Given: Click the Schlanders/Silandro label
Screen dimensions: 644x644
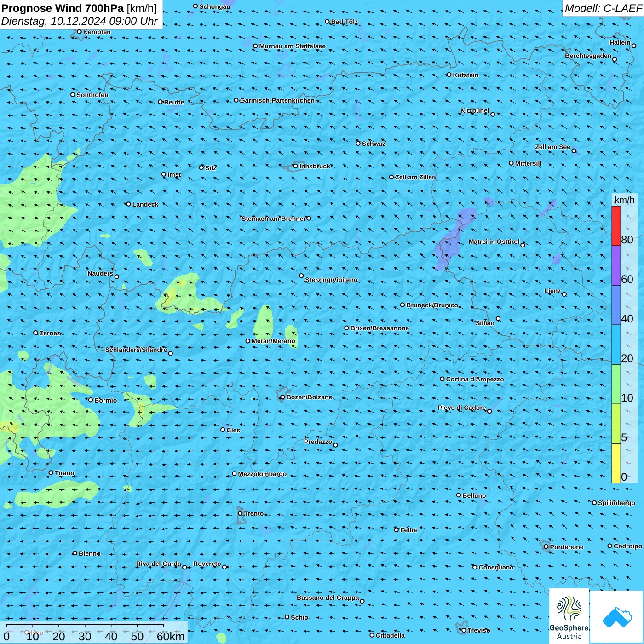Looking at the screenshot, I should [136, 350].
